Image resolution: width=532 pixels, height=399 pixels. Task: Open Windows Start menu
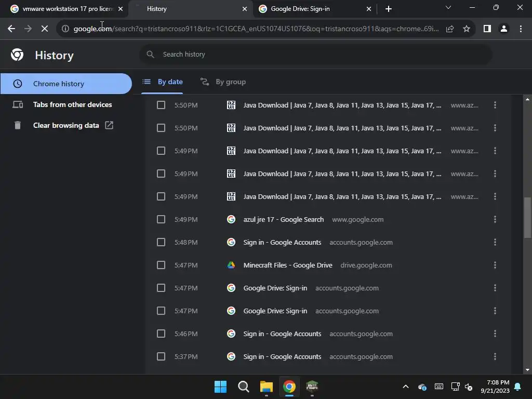[220, 387]
